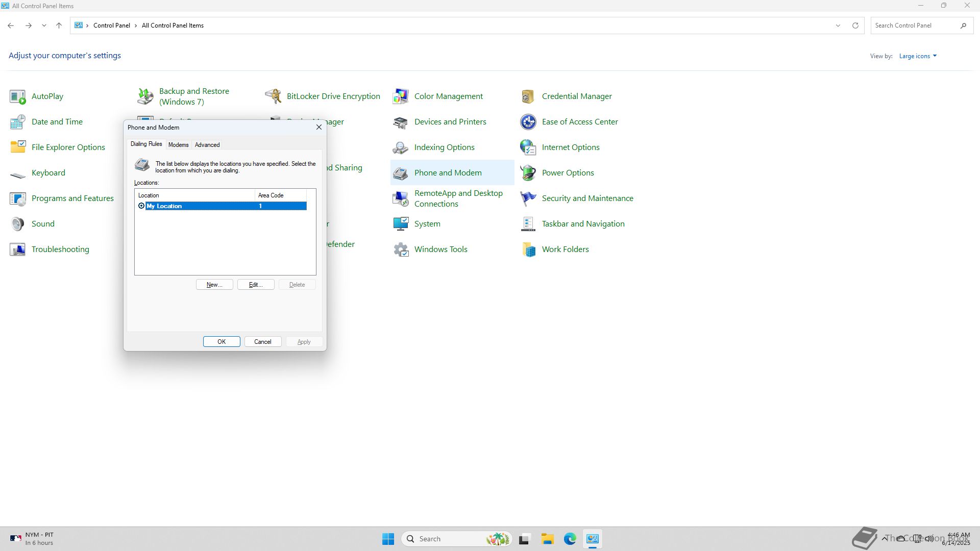Switch to the Modems tab
980x551 pixels.
pos(178,145)
